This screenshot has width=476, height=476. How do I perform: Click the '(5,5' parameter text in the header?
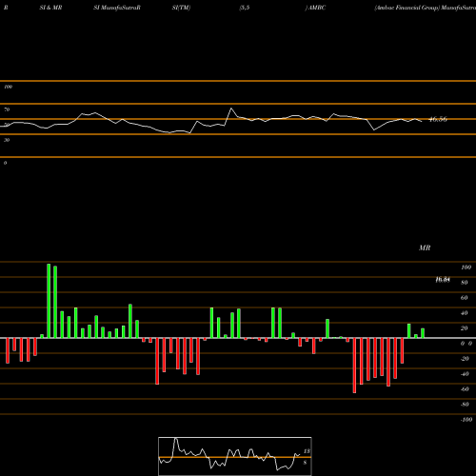(x=245, y=8)
